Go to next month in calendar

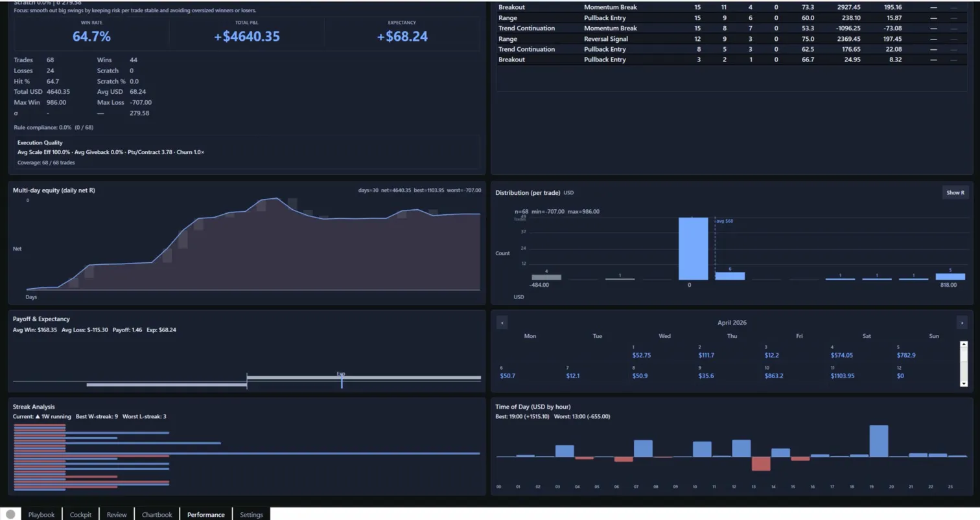click(x=962, y=322)
